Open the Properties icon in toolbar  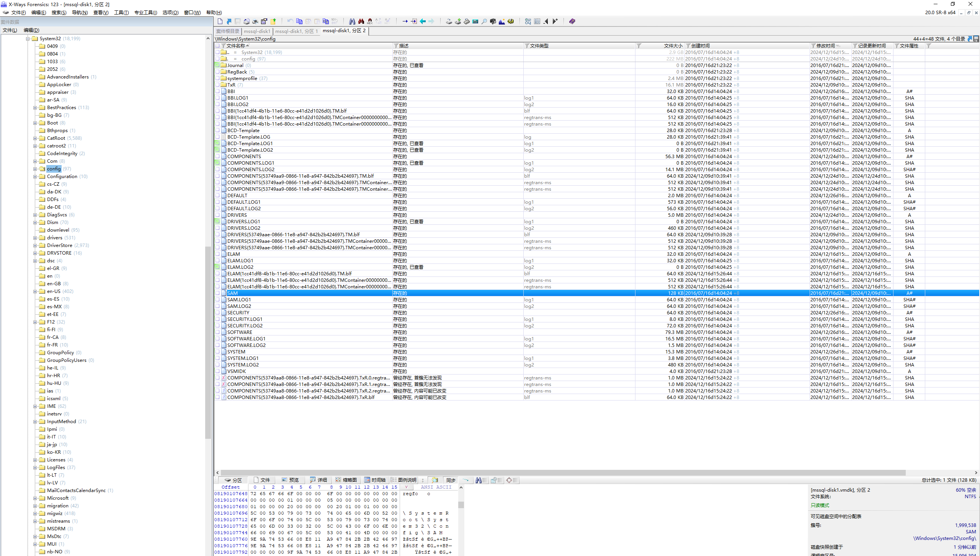click(264, 21)
